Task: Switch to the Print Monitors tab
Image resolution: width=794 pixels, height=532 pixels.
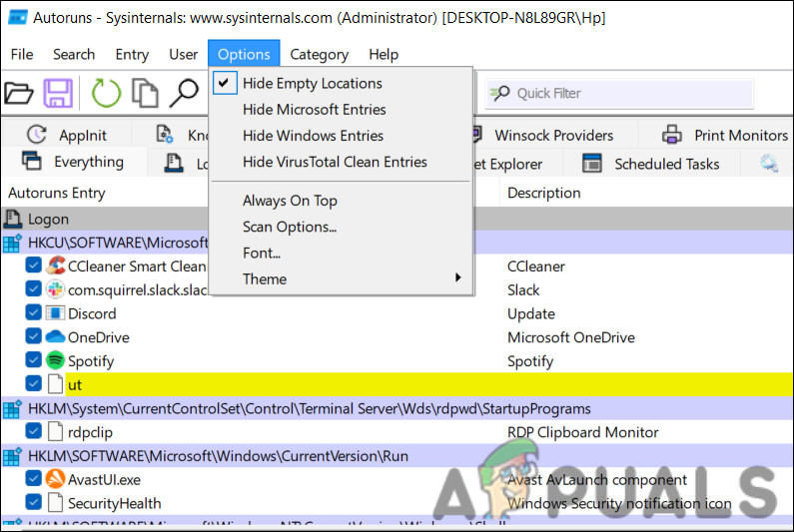Action: tap(724, 135)
